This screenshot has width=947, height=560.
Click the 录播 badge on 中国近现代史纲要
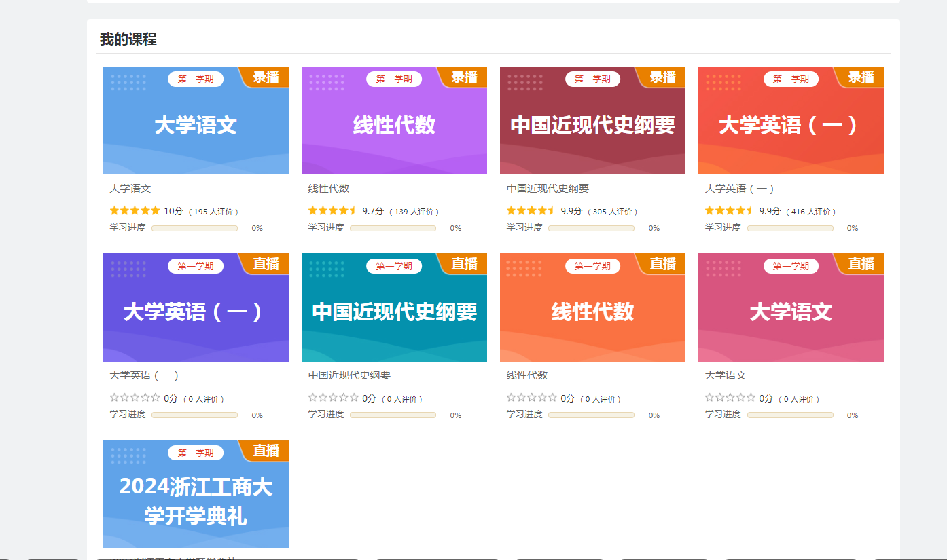coord(662,77)
